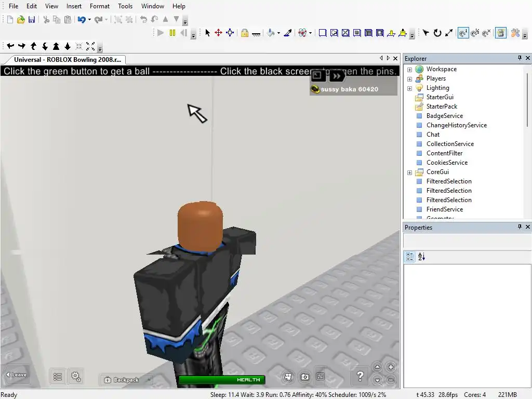Select BadgeService in Explorer
This screenshot has height=399, width=532.
445,116
